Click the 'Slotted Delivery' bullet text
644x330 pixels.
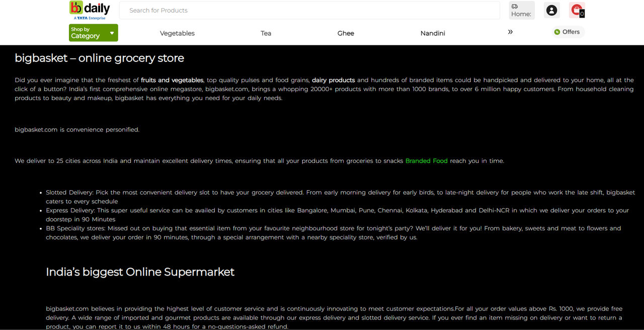(x=340, y=197)
